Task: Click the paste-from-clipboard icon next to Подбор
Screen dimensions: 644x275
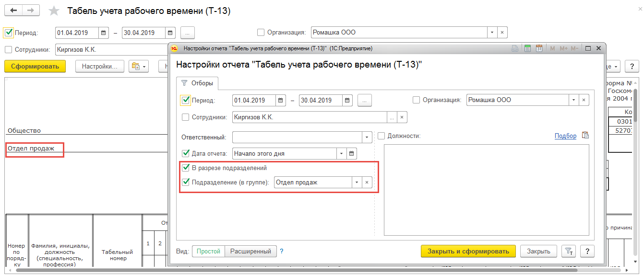Action: pos(585,136)
